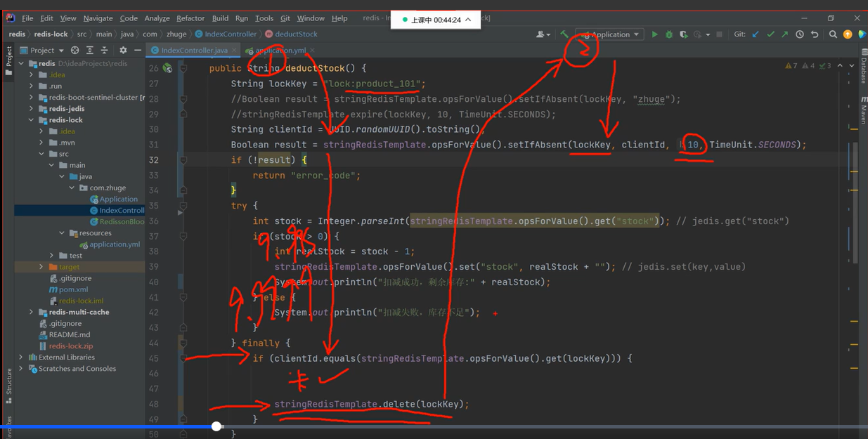Collapse the resources folder

[x=62, y=233]
